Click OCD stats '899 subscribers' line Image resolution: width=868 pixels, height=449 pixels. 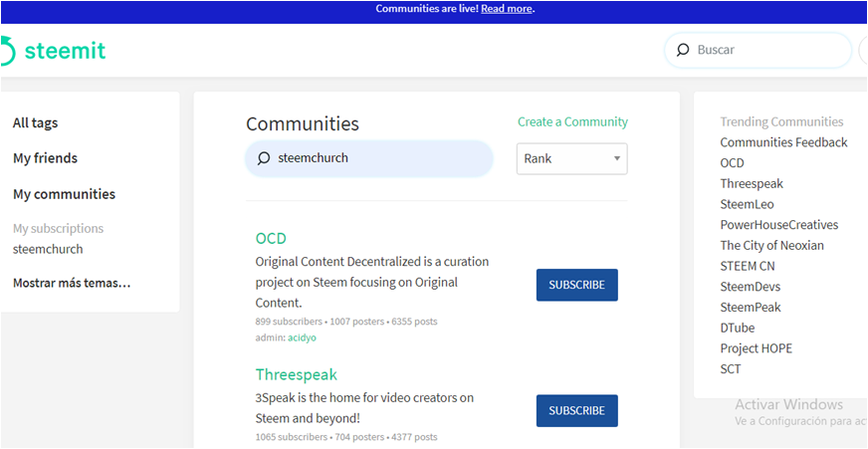[346, 322]
